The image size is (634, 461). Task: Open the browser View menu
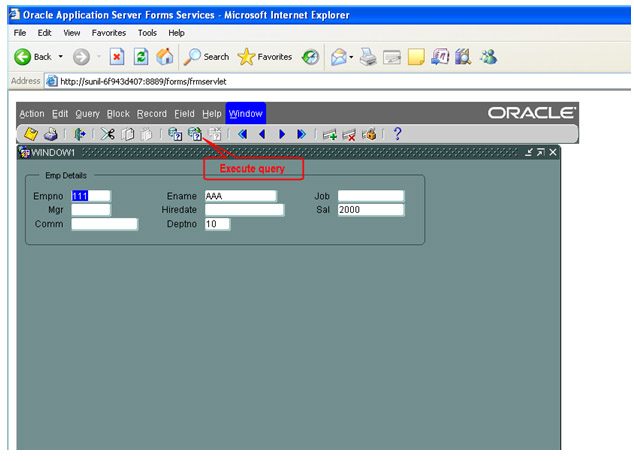pyautogui.click(x=72, y=33)
